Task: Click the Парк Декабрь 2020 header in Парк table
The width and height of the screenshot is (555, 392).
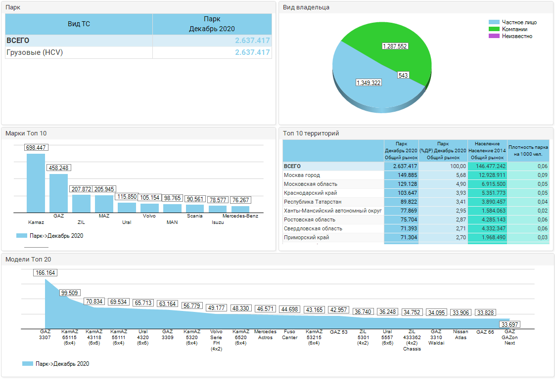Action: (212, 24)
